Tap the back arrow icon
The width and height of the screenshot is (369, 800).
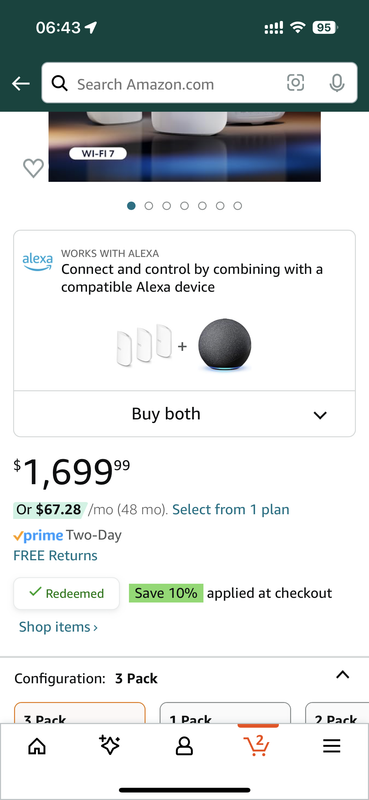(x=21, y=84)
